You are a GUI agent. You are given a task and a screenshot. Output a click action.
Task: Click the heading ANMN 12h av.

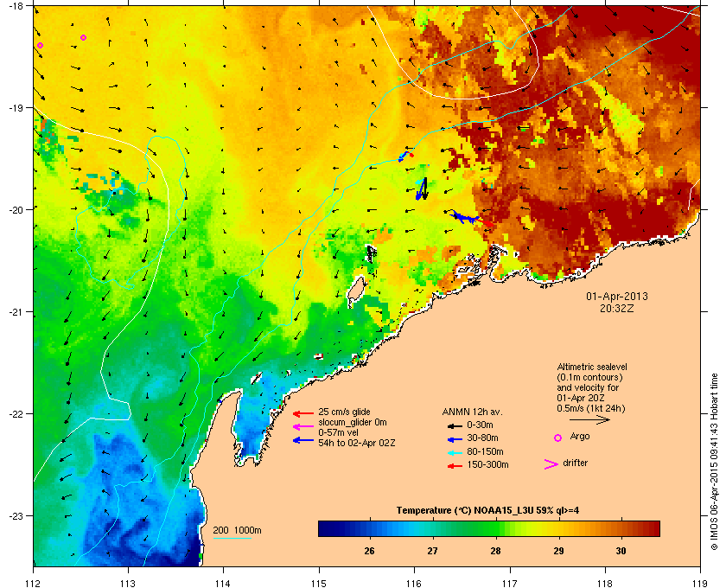472,412
